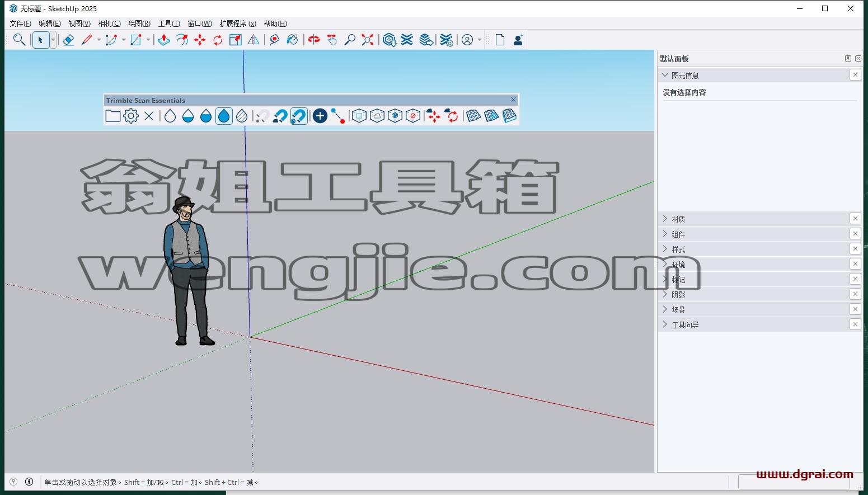The height and width of the screenshot is (495, 868).
Task: Toggle the blue magnet with cloud snapping
Action: 280,116
